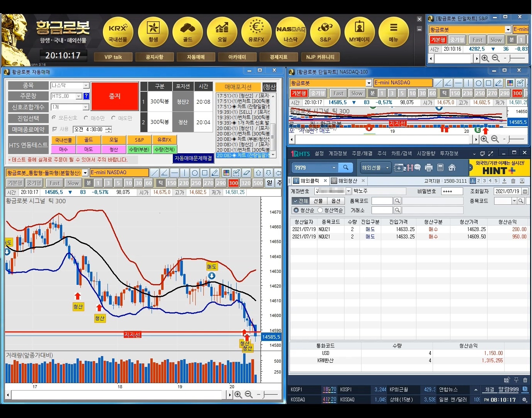
Task: Open the 종목 dropdown showing 나스닥
Action: [86, 85]
